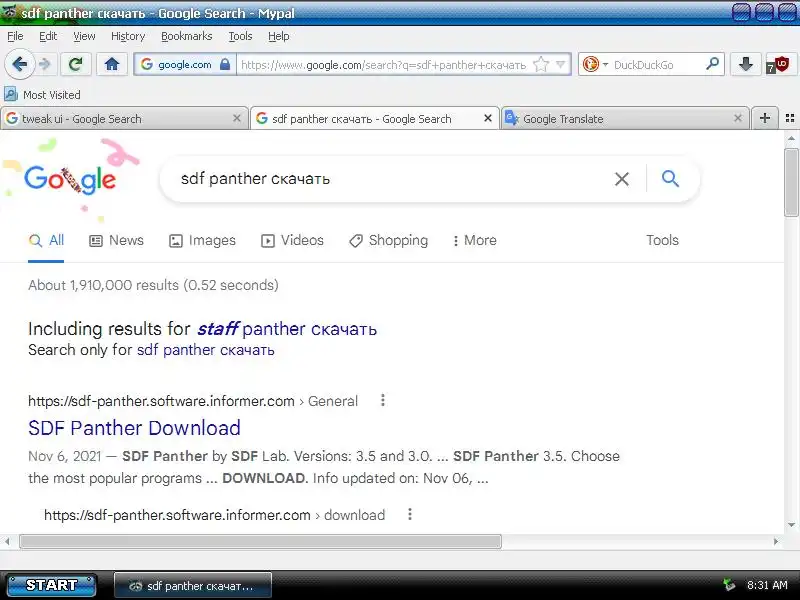Click the staff panther скачать suggestion link
The height and width of the screenshot is (600, 800).
point(287,329)
